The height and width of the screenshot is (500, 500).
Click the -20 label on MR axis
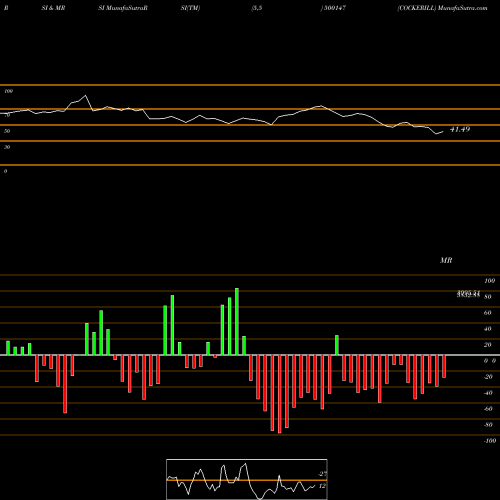[488, 377]
